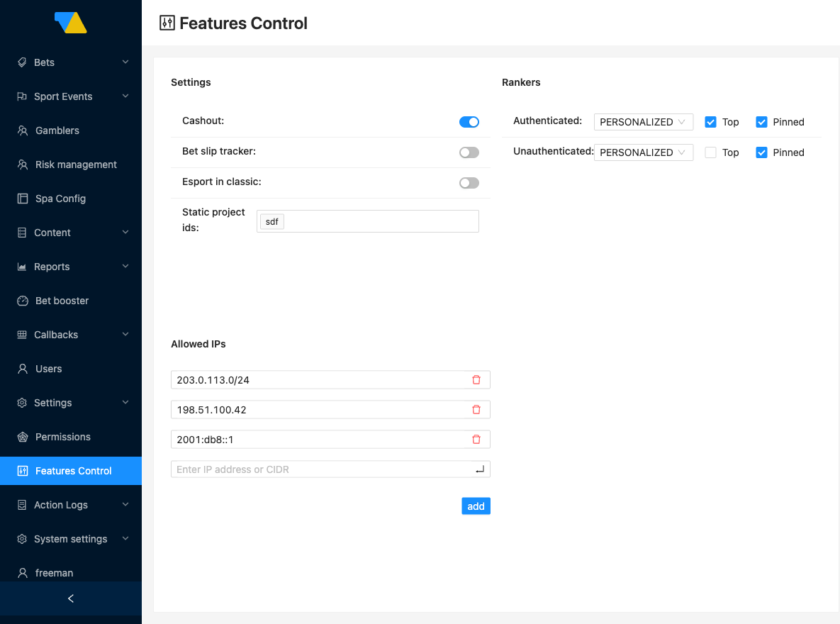Expand the Content menu chevron
Screen dimensions: 840x624
[125, 232]
